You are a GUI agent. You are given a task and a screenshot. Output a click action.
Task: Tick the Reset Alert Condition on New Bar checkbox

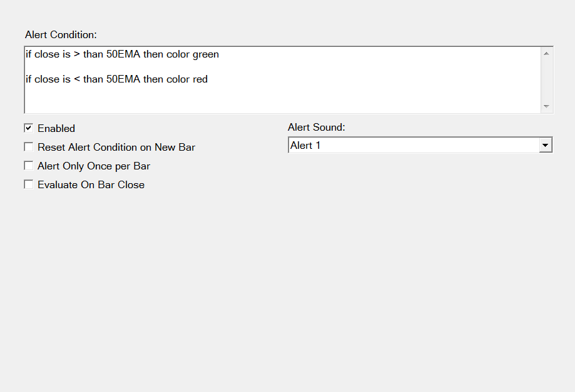[28, 147]
